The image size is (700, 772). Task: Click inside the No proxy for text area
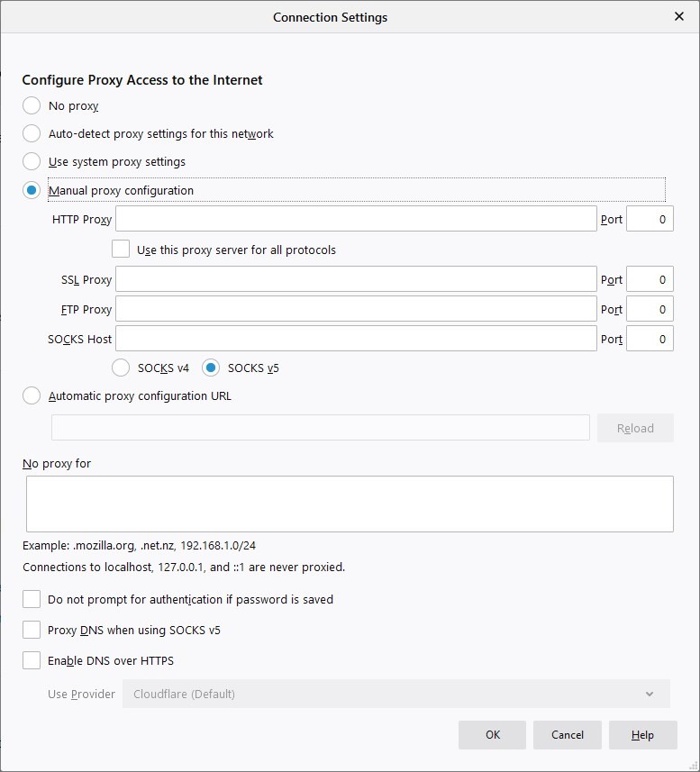click(x=350, y=504)
